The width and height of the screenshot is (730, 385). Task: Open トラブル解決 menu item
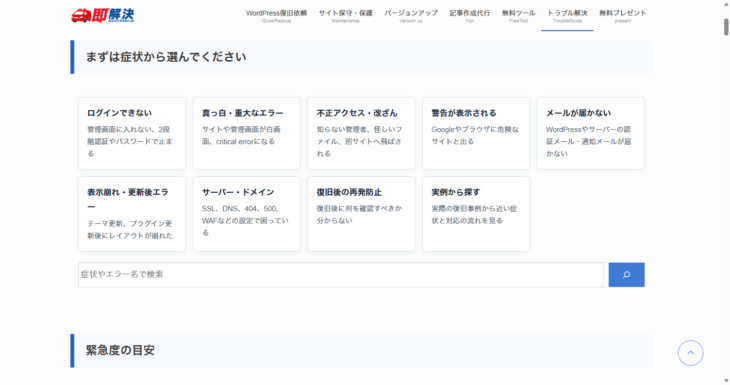567,16
